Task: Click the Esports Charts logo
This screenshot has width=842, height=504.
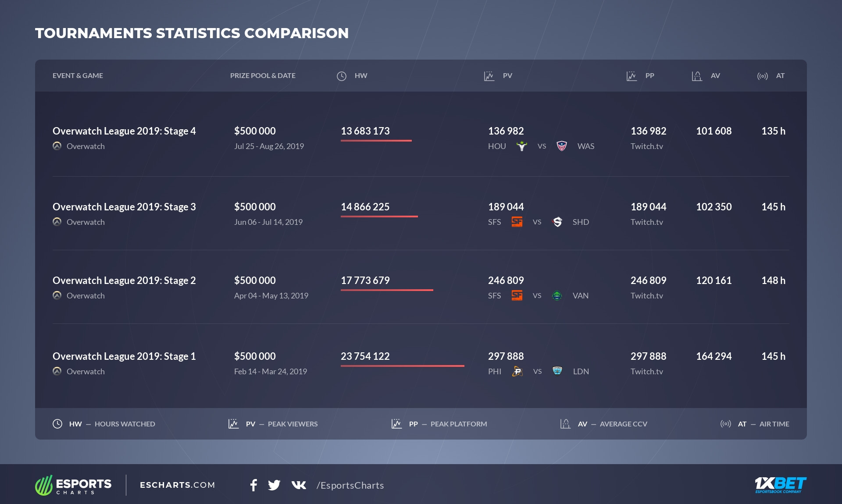Action: tap(73, 485)
